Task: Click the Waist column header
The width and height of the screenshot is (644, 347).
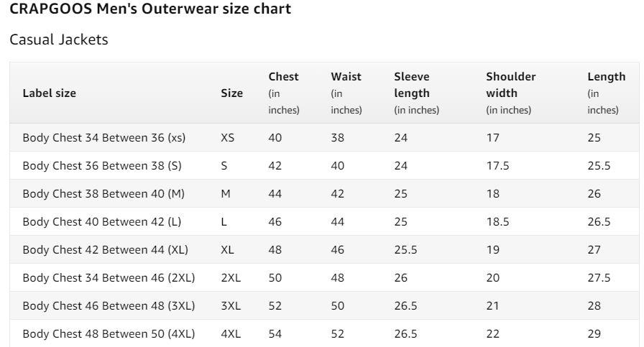Action: coord(346,77)
